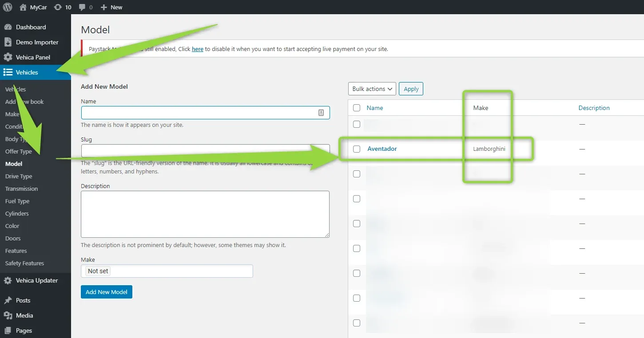This screenshot has width=644, height=338.
Task: Sort by the Description column header
Action: (594, 108)
